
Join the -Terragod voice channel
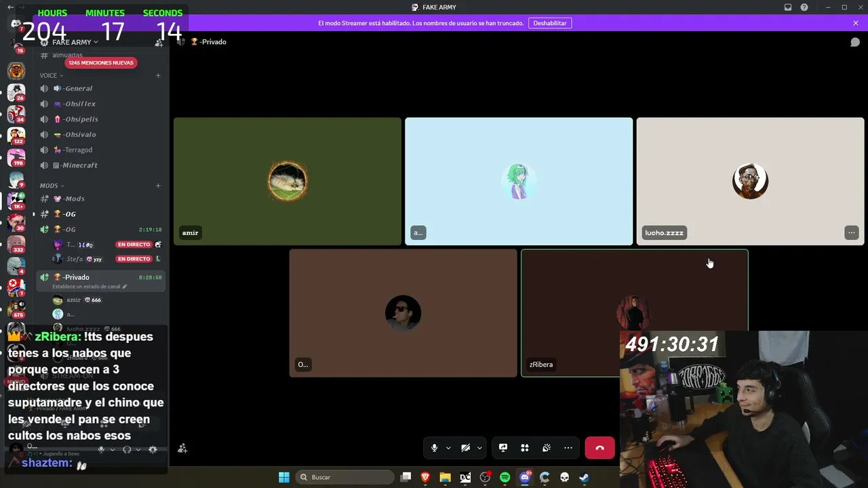click(x=100, y=150)
